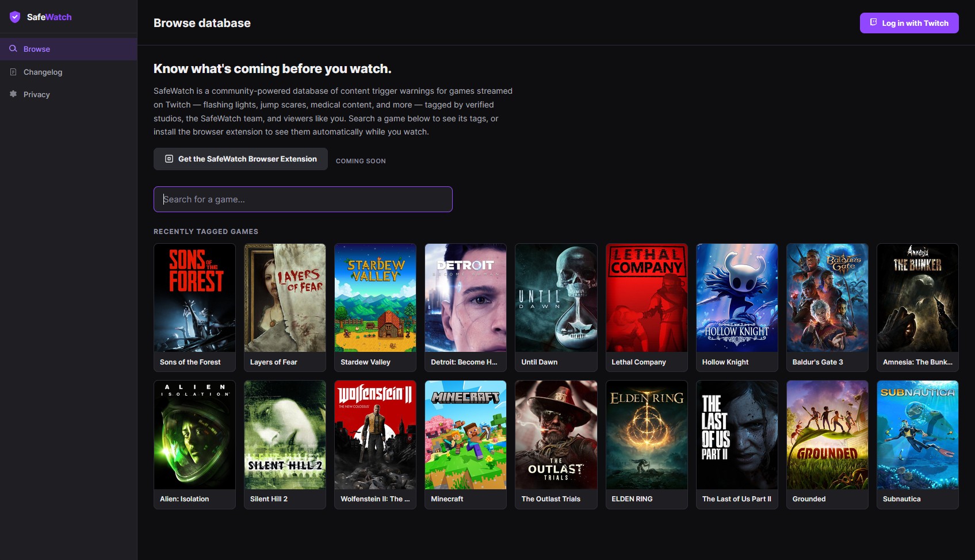Select the Minecraft game cover
The image size is (975, 560).
[465, 435]
